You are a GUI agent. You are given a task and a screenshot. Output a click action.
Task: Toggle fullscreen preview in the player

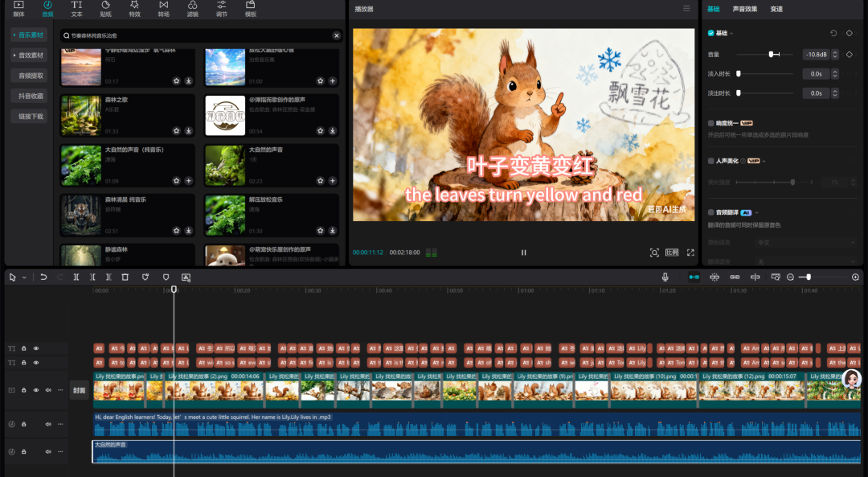(x=690, y=253)
